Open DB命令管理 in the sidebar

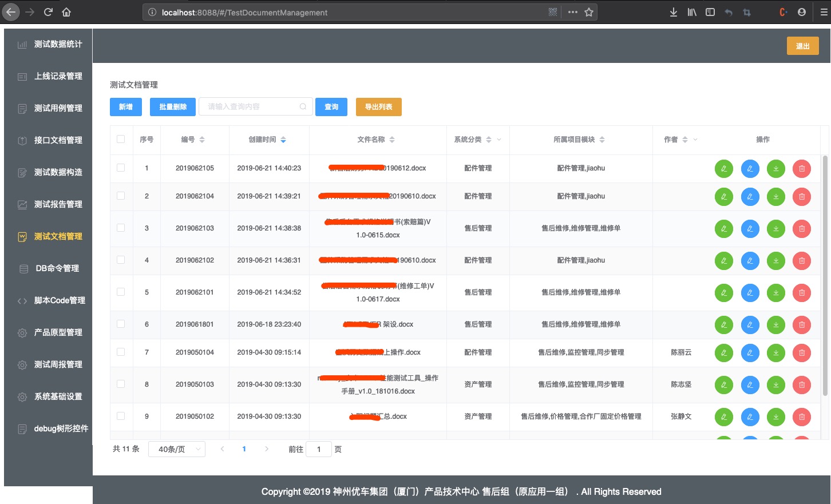[x=48, y=268]
